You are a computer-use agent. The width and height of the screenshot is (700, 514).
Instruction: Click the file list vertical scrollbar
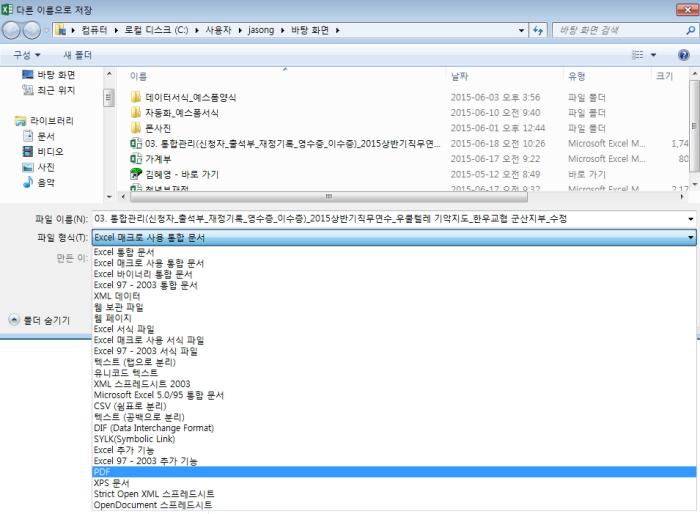694,126
